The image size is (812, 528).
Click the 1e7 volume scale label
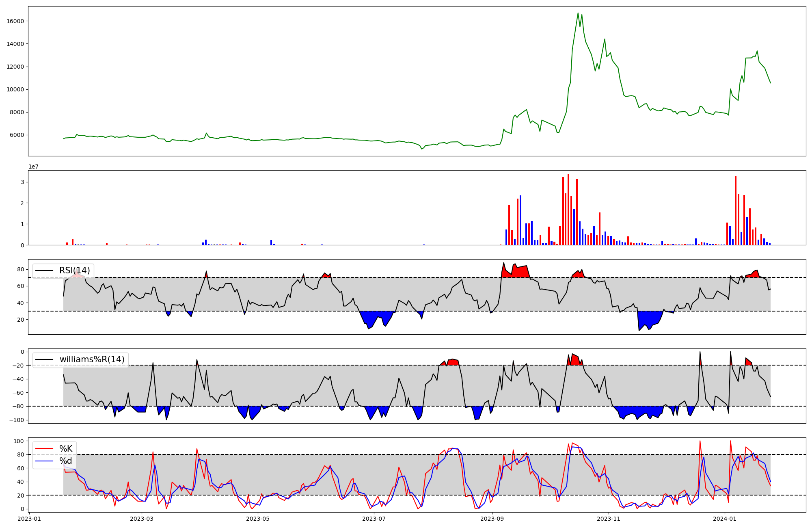[x=33, y=167]
